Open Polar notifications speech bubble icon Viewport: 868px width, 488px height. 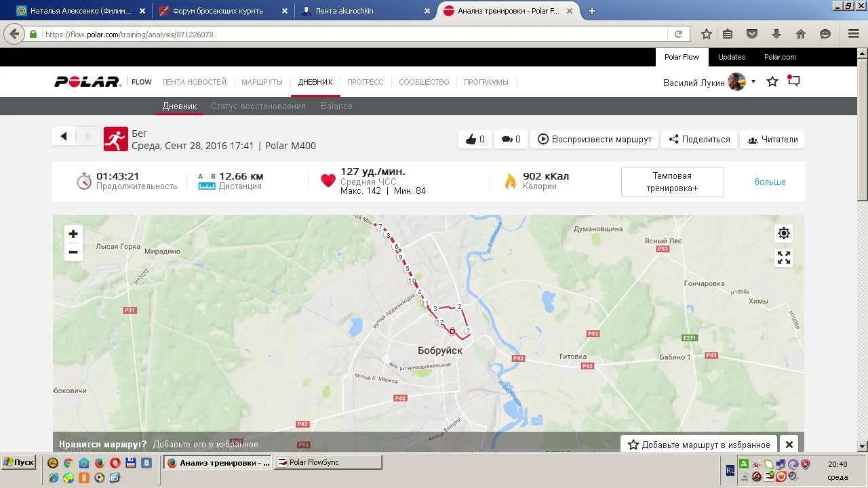[793, 81]
